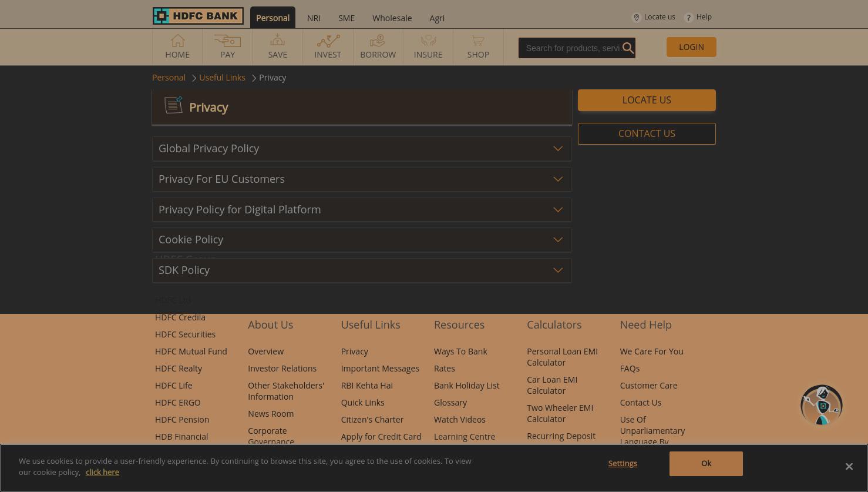Click the search magnifier icon
The image size is (868, 492).
coord(628,48)
